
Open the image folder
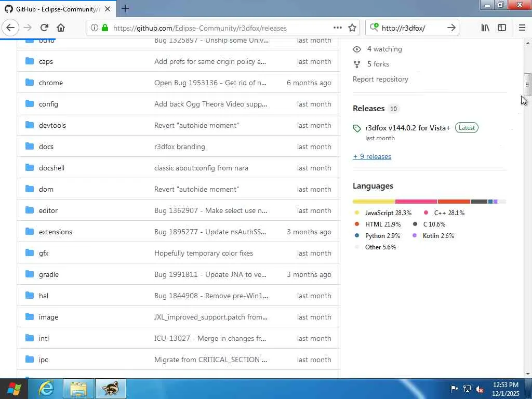[x=48, y=317]
